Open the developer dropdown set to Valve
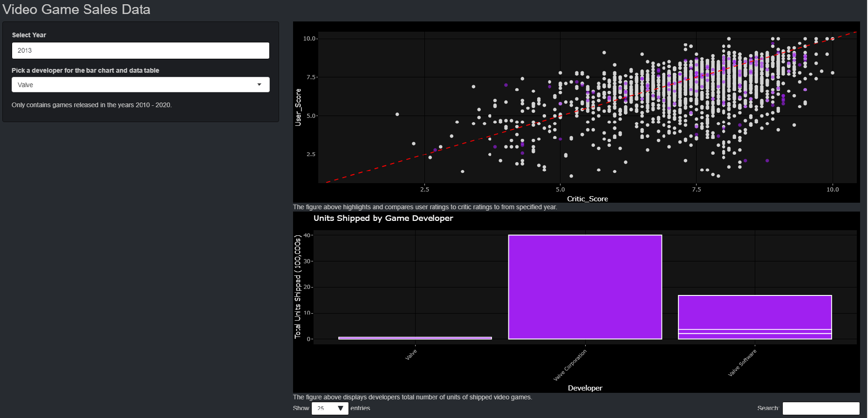 click(x=140, y=85)
